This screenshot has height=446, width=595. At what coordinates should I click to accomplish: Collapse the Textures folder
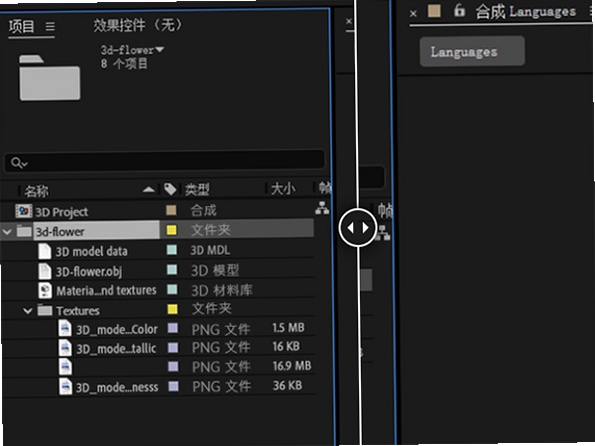coord(27,311)
